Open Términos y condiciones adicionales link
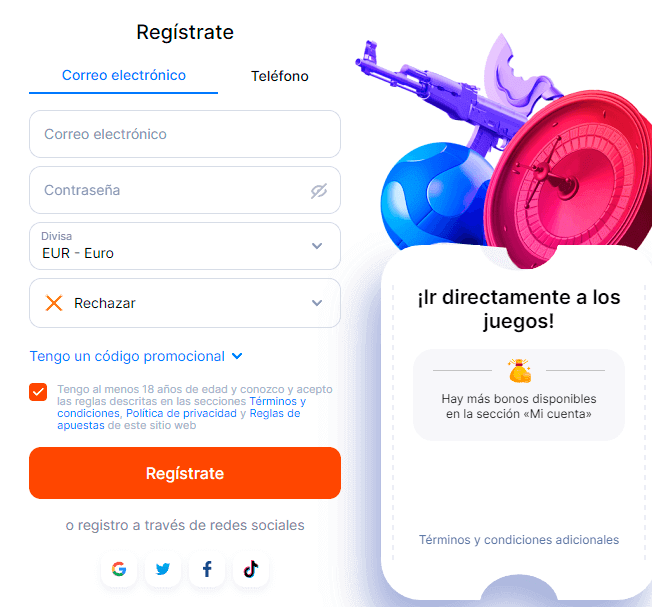The image size is (652, 607). click(519, 540)
